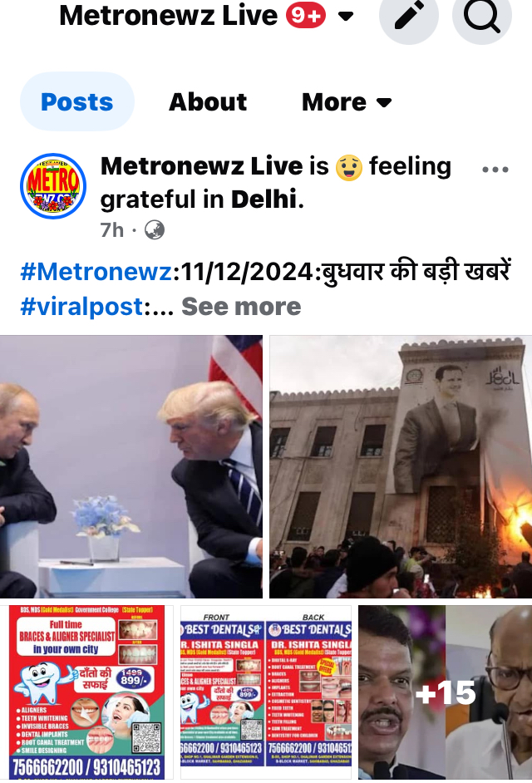The width and height of the screenshot is (532, 783).
Task: Switch to the Posts tab
Action: [77, 102]
